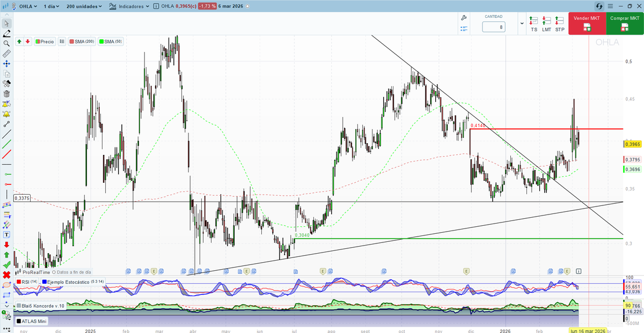Screen dimensions: 644x333
Task: Click the copy objects icon
Action: [6, 73]
